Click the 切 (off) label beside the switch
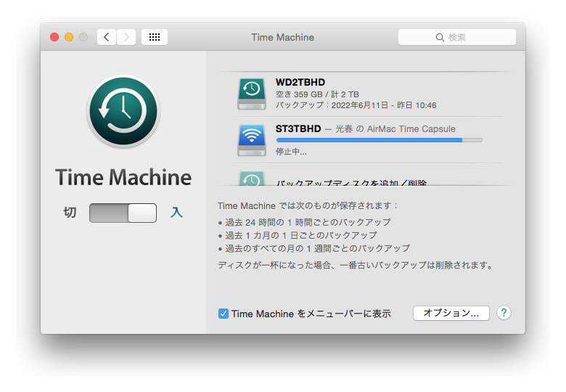Image resolution: width=566 pixels, height=392 pixels. (70, 213)
